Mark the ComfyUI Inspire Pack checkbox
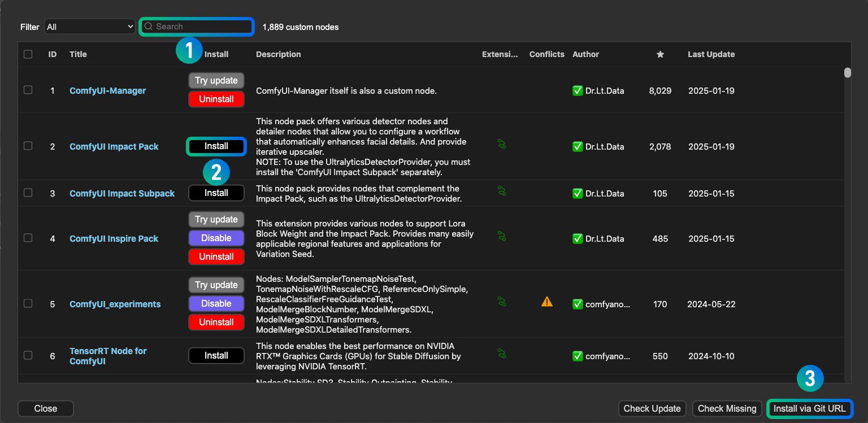This screenshot has width=868, height=423. [28, 238]
